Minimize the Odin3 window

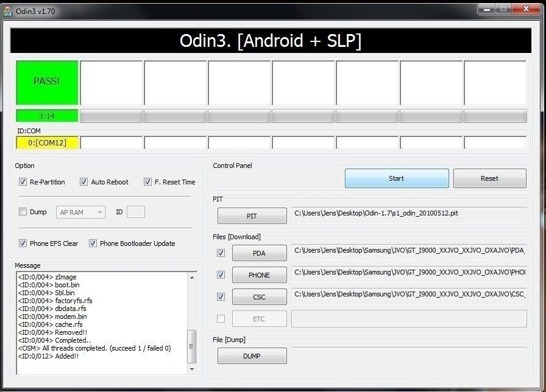click(487, 9)
